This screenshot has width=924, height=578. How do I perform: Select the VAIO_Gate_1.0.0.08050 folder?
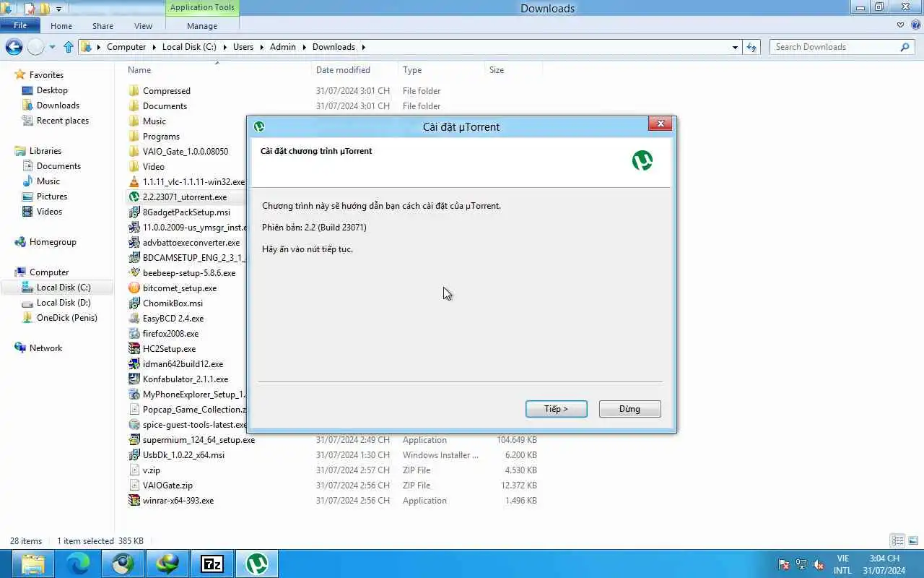[186, 152]
